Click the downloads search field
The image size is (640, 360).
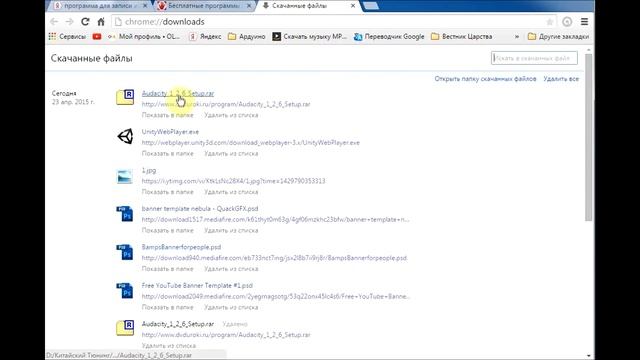534,58
